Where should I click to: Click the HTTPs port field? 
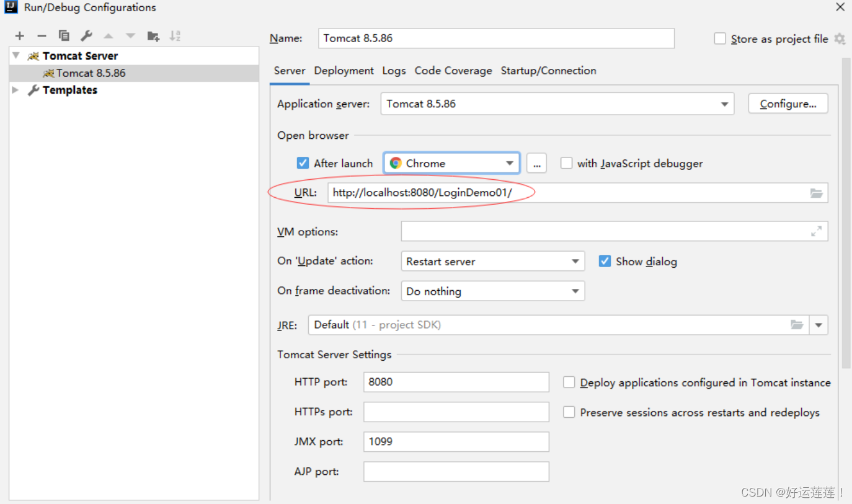[456, 412]
